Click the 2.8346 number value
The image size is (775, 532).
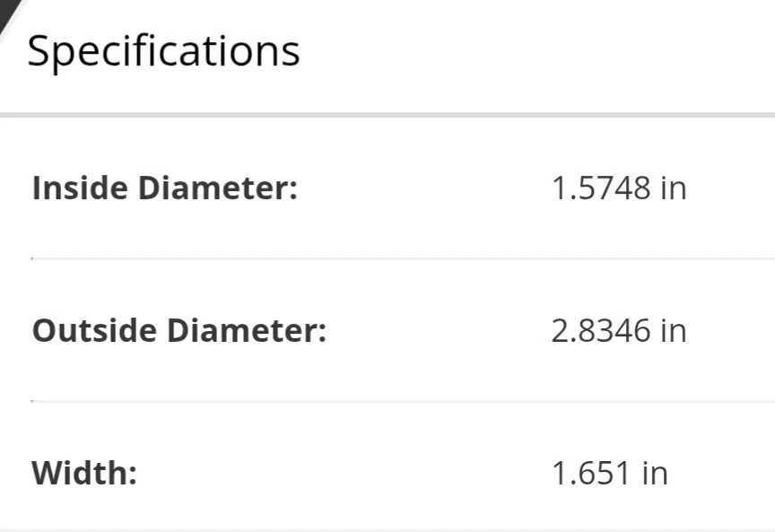(x=600, y=331)
